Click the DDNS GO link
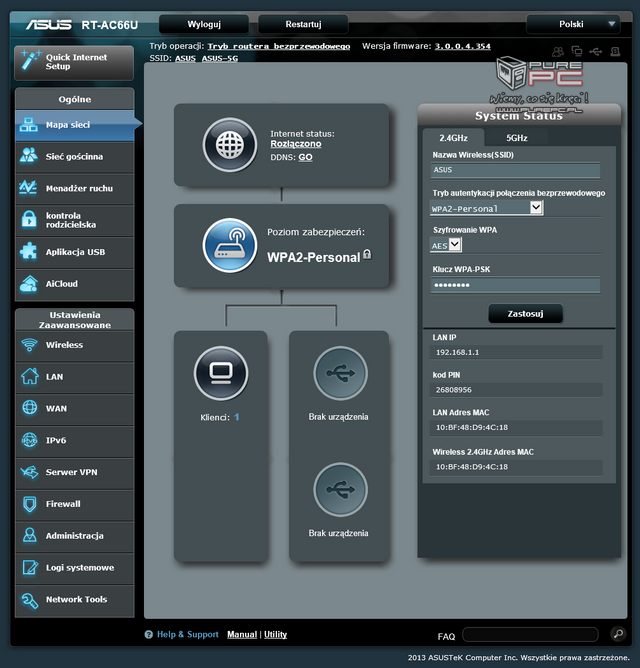Viewport: 640px width, 668px height. tap(305, 157)
